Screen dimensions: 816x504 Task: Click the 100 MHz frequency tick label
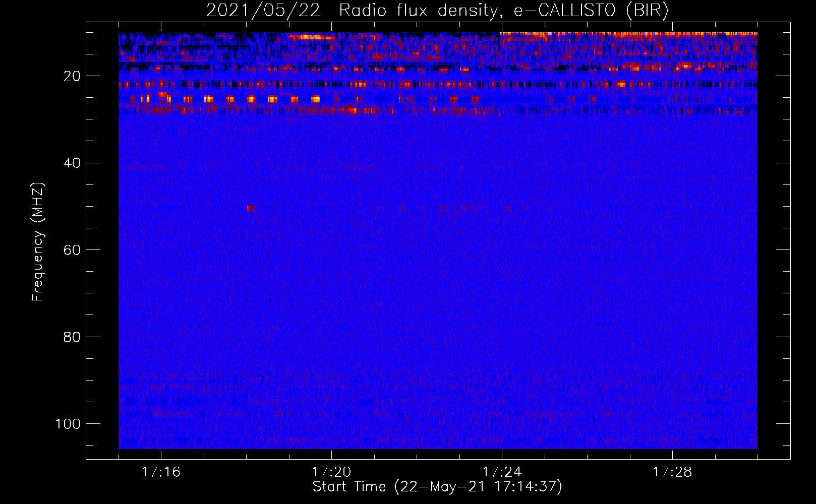tap(68, 424)
